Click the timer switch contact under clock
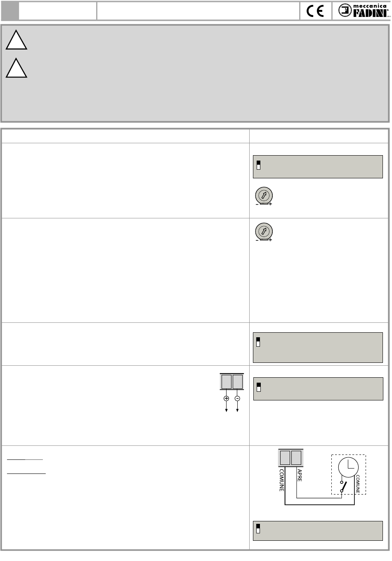 [x=343, y=486]
